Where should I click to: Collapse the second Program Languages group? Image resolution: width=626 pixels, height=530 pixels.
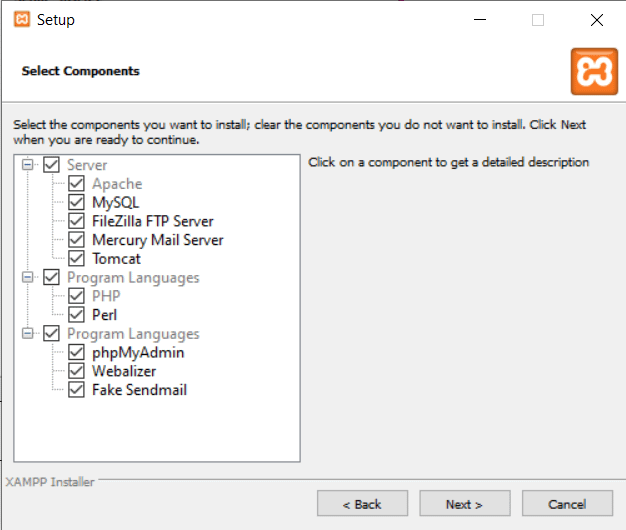28,334
